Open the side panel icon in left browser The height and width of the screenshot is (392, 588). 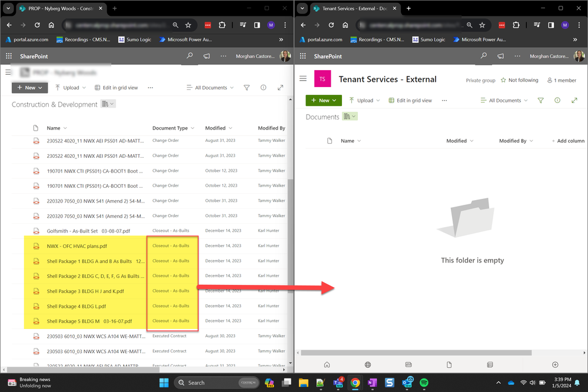point(257,25)
